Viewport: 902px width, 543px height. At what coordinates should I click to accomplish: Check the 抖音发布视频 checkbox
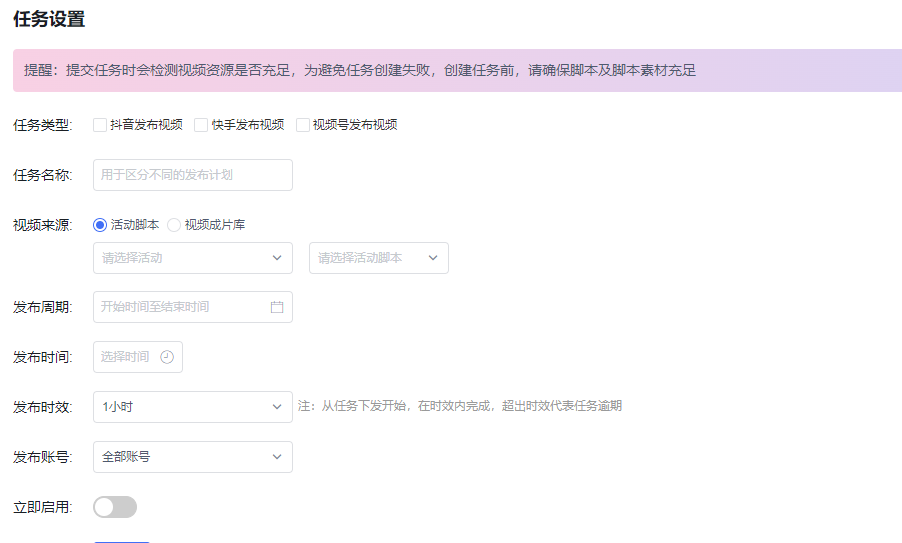pyautogui.click(x=100, y=125)
